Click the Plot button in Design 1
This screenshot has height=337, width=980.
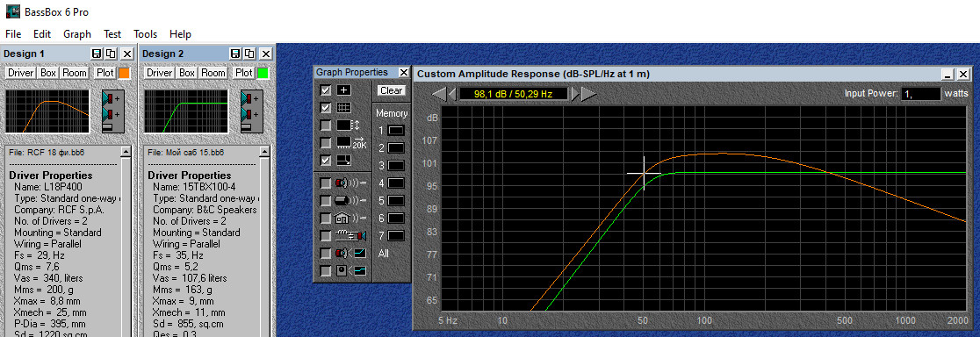[x=105, y=73]
